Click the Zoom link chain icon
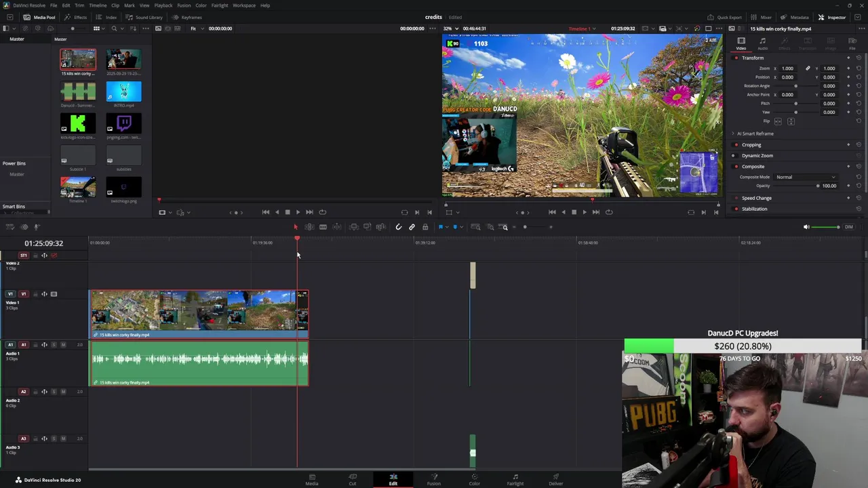Image resolution: width=868 pixels, height=488 pixels. point(808,68)
